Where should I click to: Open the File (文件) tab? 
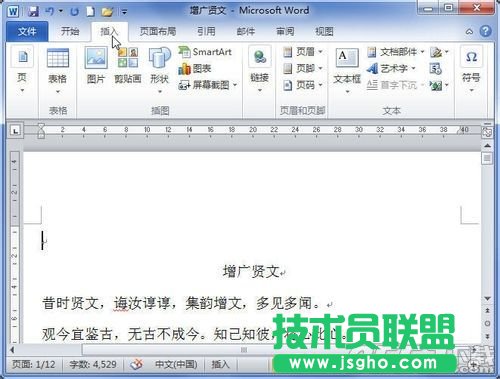[x=27, y=31]
